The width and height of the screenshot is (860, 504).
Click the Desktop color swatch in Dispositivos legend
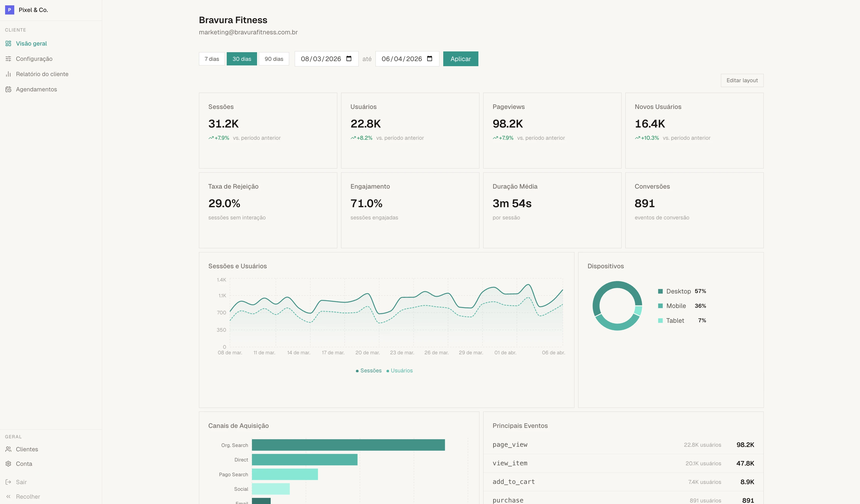[661, 291]
